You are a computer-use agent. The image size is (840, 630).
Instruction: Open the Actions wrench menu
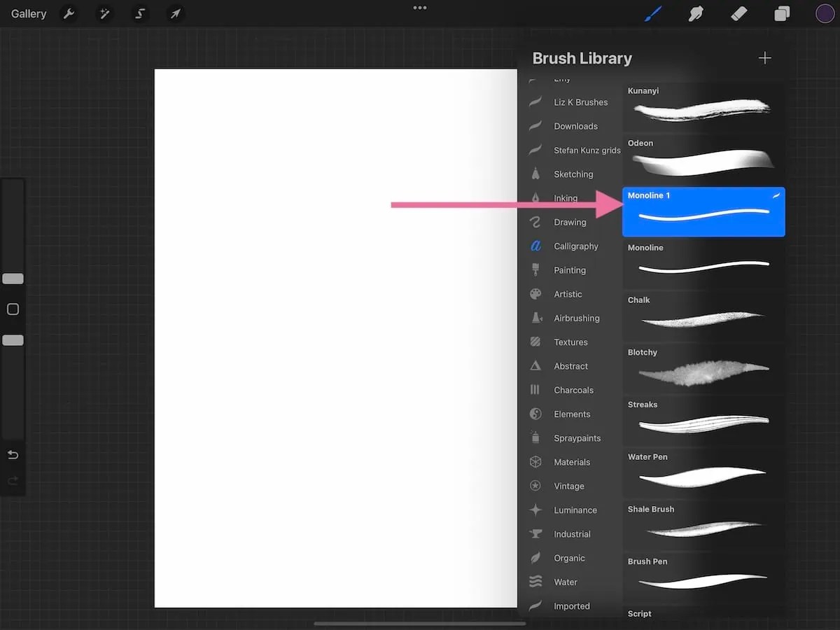tap(69, 13)
